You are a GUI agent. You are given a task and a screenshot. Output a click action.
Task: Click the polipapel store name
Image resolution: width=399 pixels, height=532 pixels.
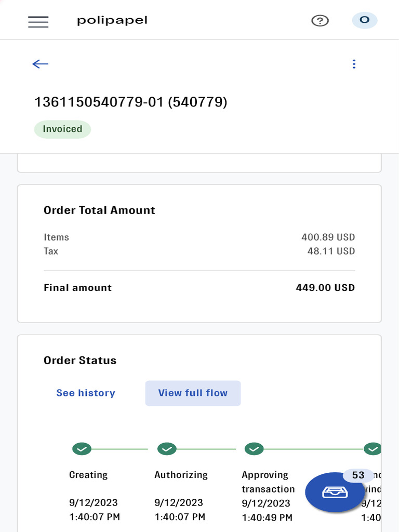112,20
